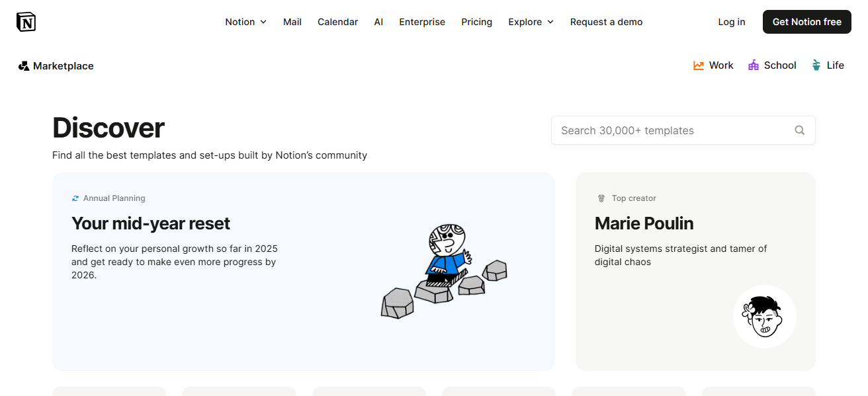Click the School building icon
The image size is (868, 396).
pos(754,65)
